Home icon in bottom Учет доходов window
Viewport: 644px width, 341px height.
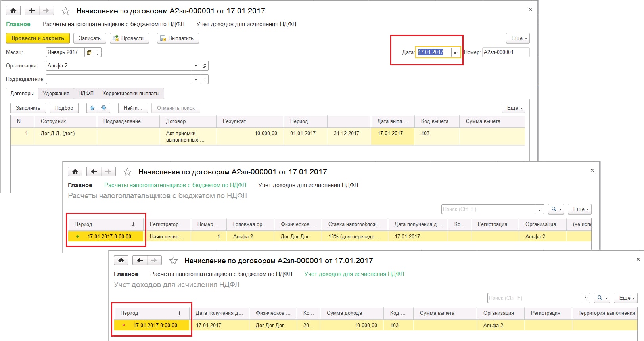tap(121, 261)
